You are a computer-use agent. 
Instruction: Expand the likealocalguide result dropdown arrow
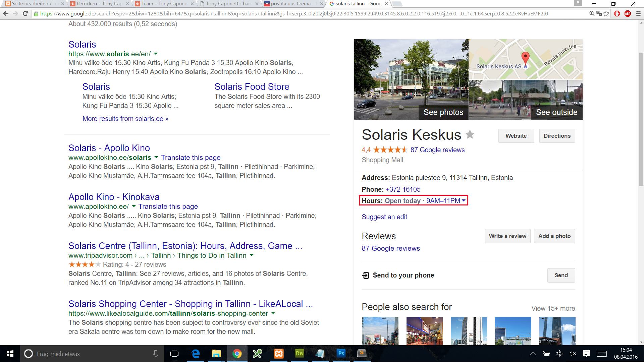(273, 313)
